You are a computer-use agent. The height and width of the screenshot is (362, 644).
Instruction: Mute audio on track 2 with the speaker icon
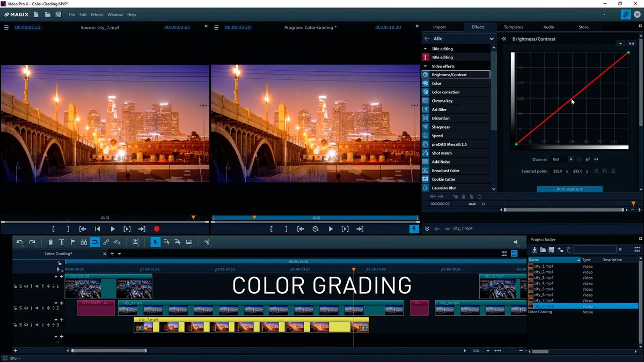(36, 308)
